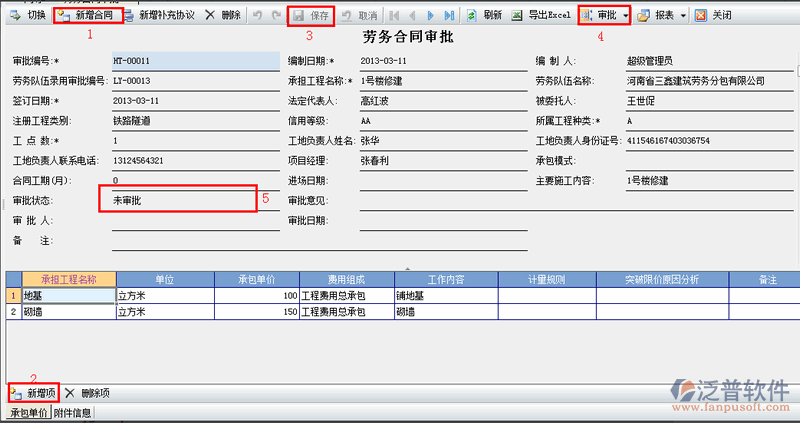Switch to the 附件信息 tab
The width and height of the screenshot is (800, 423).
pos(72,413)
